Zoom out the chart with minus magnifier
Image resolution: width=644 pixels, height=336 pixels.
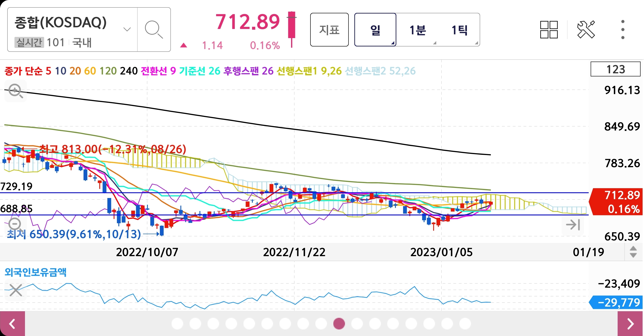click(15, 223)
